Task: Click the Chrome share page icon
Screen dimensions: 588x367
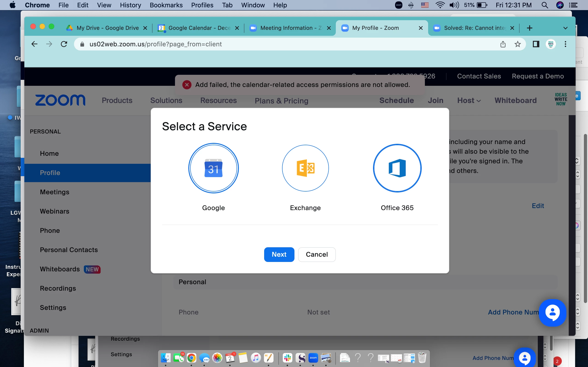Action: pyautogui.click(x=503, y=44)
